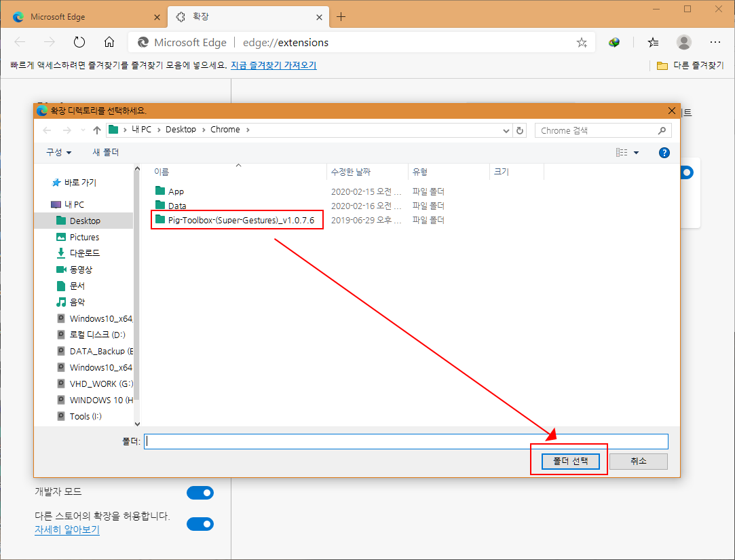Click the Chrome search magnifier icon
Image resolution: width=735 pixels, height=560 pixels.
[662, 130]
